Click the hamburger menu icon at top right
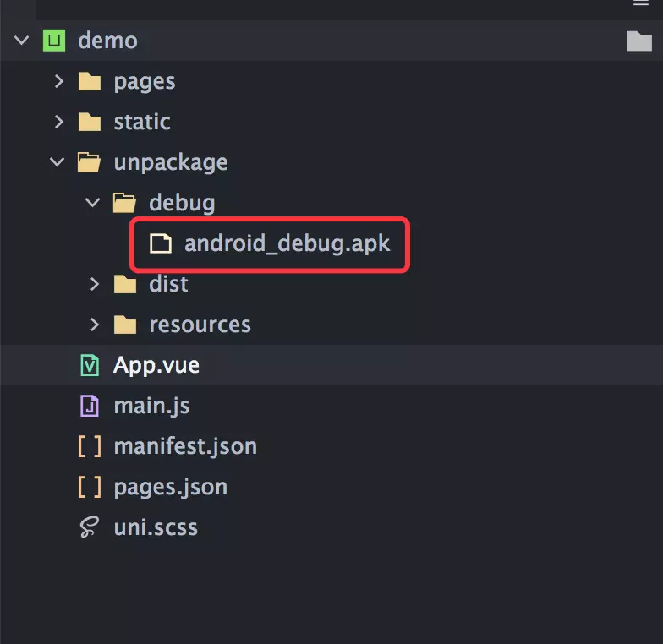The width and height of the screenshot is (663, 644). (640, 3)
